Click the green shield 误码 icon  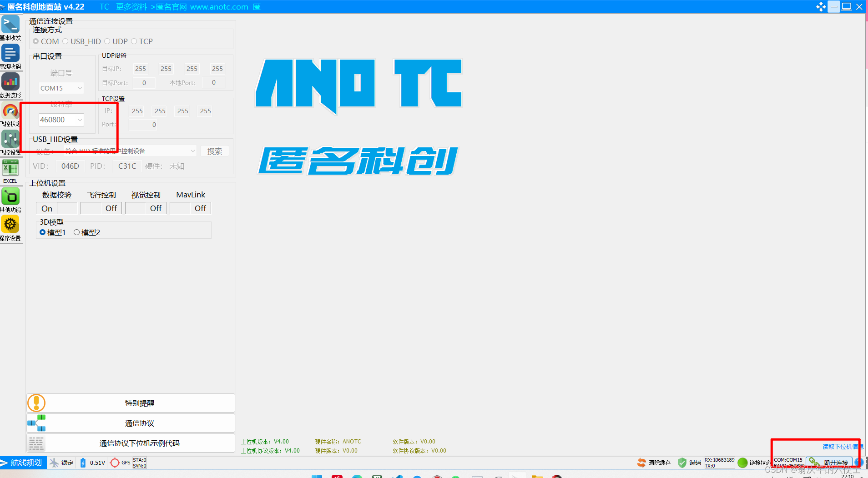682,463
